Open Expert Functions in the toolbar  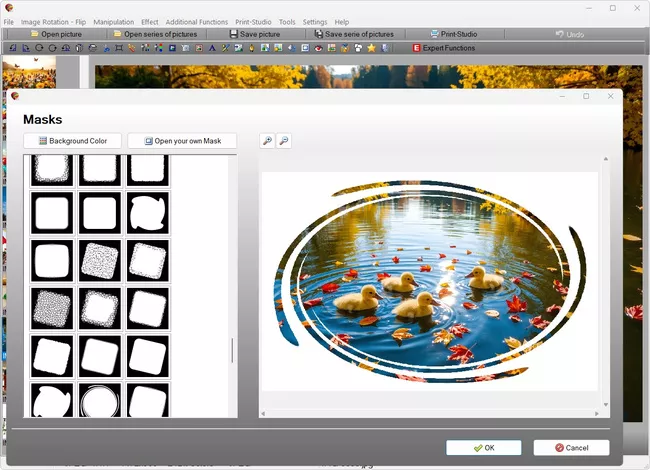[x=444, y=48]
